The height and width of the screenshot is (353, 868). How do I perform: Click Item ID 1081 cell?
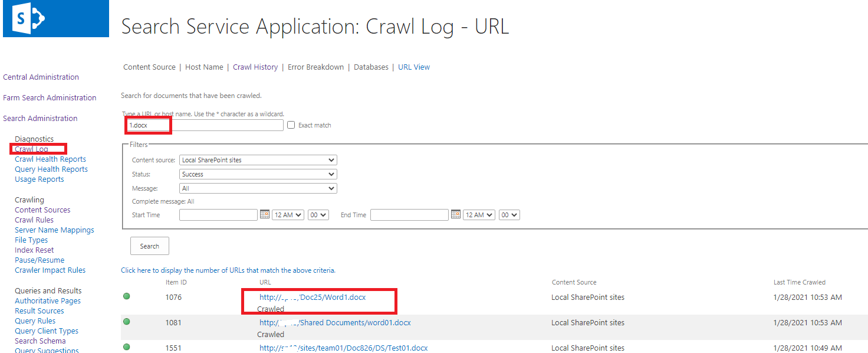pos(174,323)
